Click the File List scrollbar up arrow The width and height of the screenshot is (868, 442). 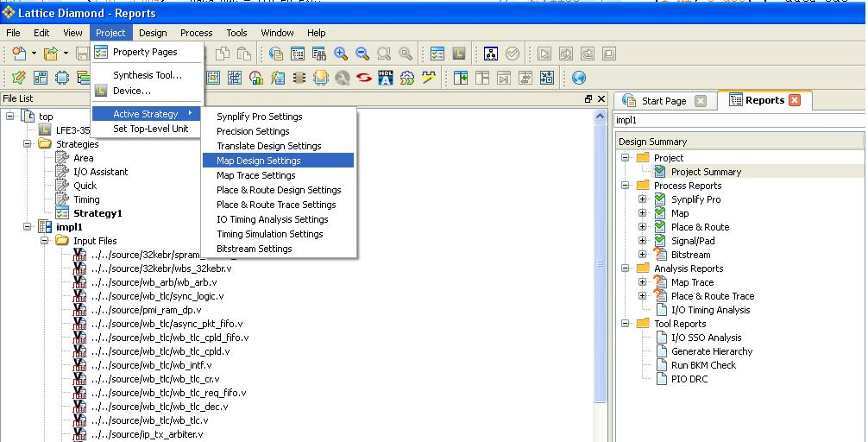point(600,117)
